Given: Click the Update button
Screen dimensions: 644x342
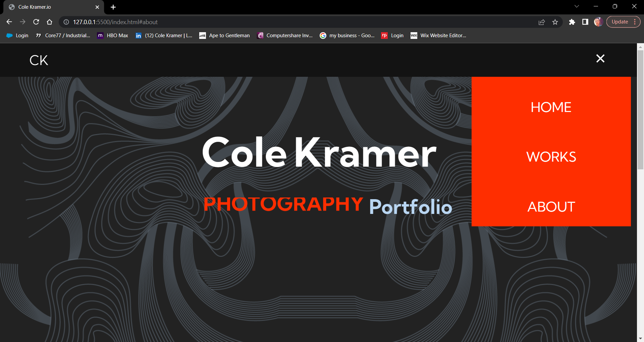Looking at the screenshot, I should [620, 22].
